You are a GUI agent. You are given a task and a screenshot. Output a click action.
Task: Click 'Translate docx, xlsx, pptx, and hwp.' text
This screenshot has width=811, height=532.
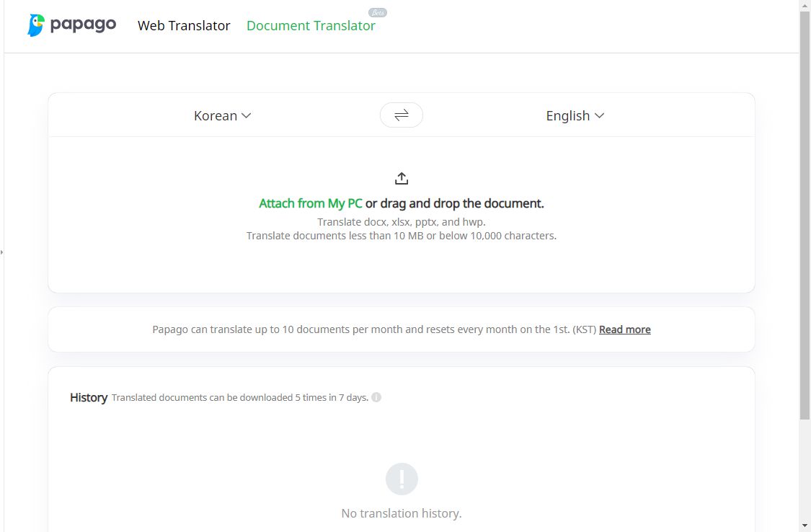click(x=402, y=222)
